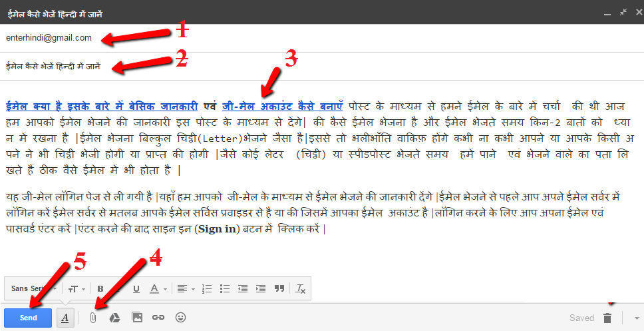Click the Insert photo icon
This screenshot has height=331, width=644.
click(x=137, y=318)
